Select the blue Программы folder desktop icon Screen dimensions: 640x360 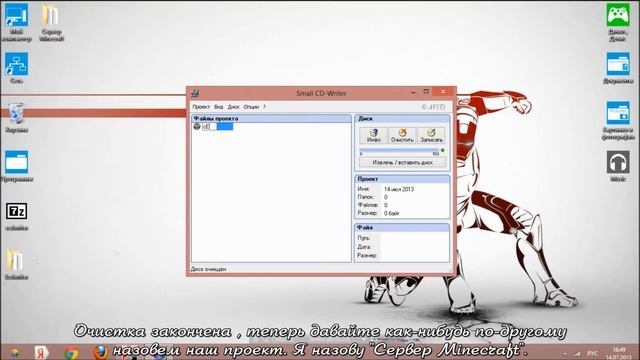coord(16,166)
